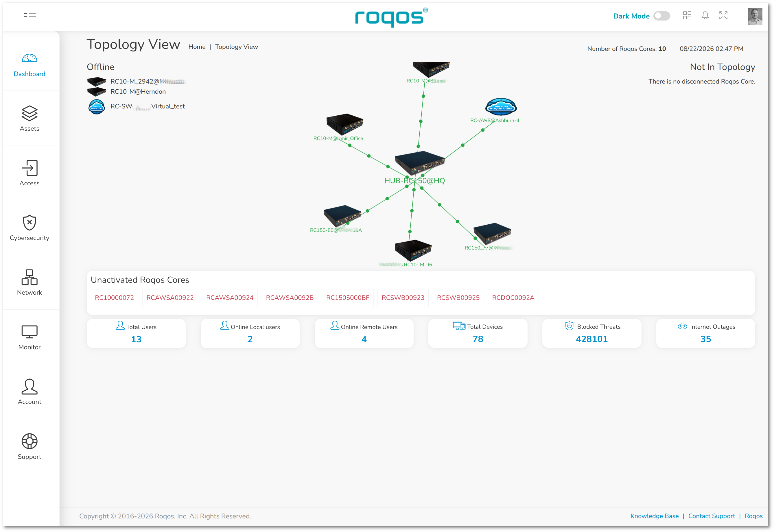774x532 pixels.
Task: Open the Roqos footer link
Action: [x=754, y=516]
